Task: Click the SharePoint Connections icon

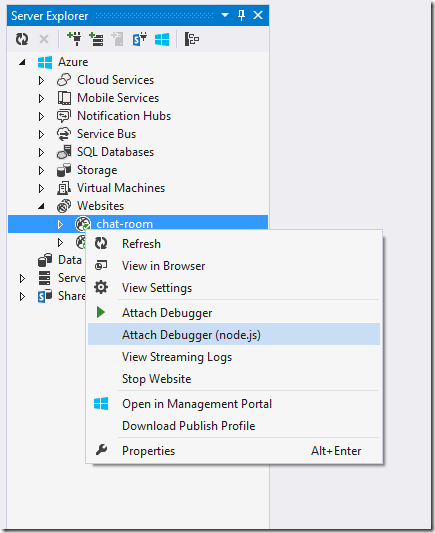Action: pyautogui.click(x=45, y=296)
